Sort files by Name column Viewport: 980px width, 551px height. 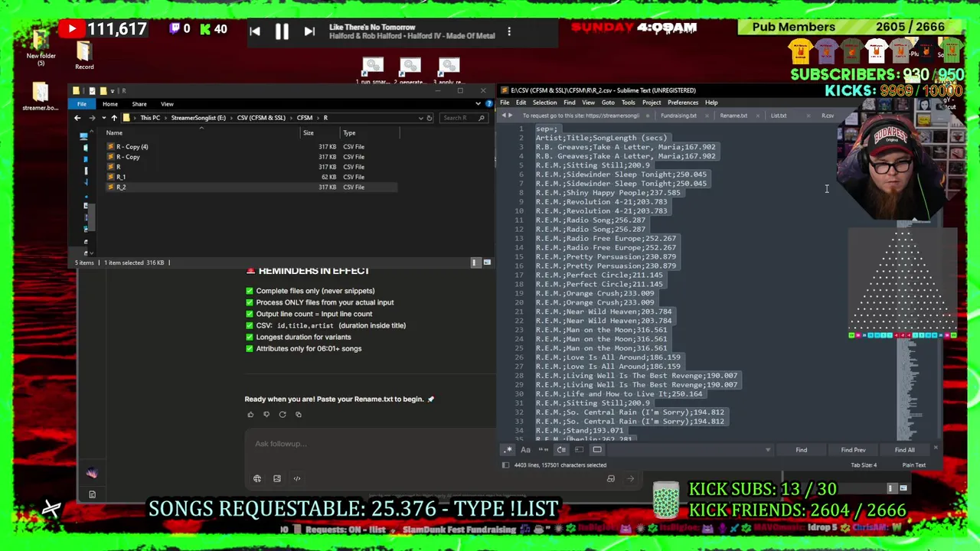tap(114, 133)
